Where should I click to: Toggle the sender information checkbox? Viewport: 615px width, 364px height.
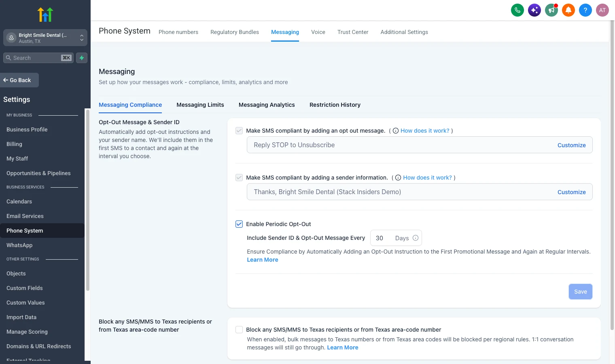(239, 178)
